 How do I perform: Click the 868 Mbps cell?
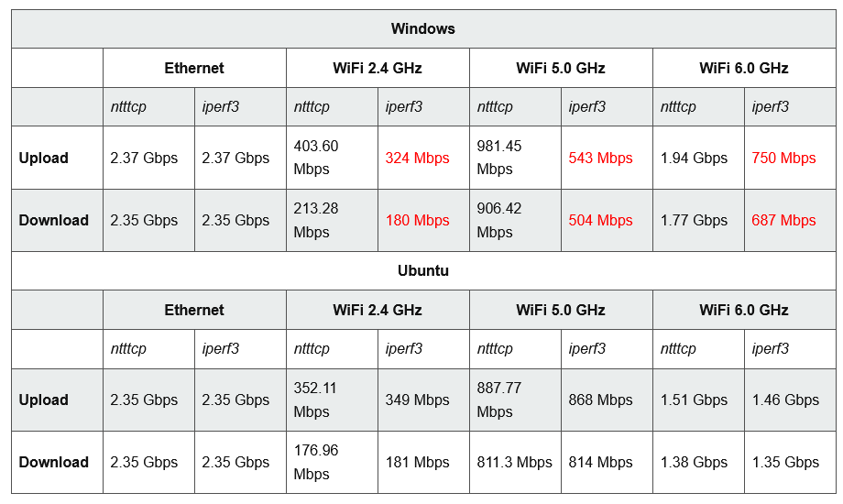600,400
